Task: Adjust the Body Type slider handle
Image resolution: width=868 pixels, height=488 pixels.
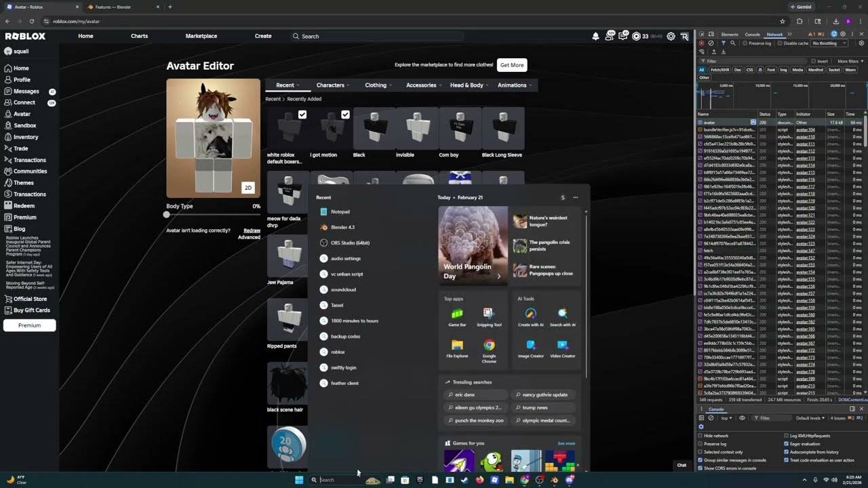Action: pyautogui.click(x=167, y=214)
